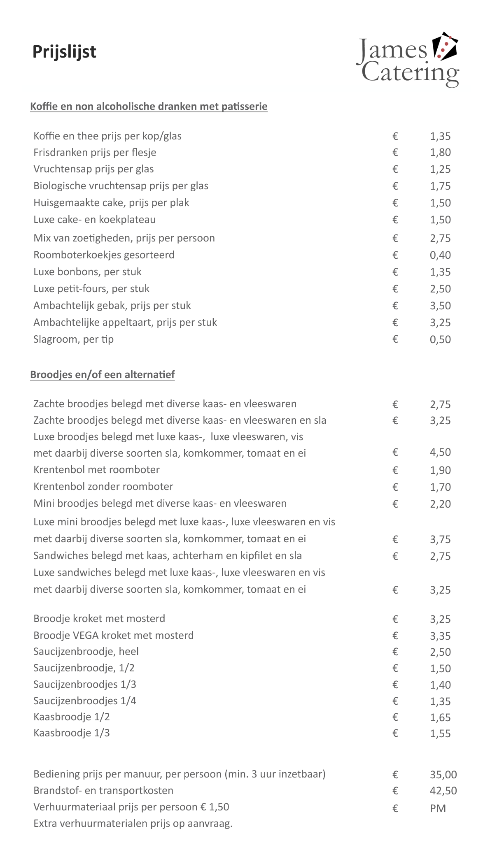The width and height of the screenshot is (490, 868).
Task: Click the Krentenbol met roomboter item
Action: [x=96, y=470]
